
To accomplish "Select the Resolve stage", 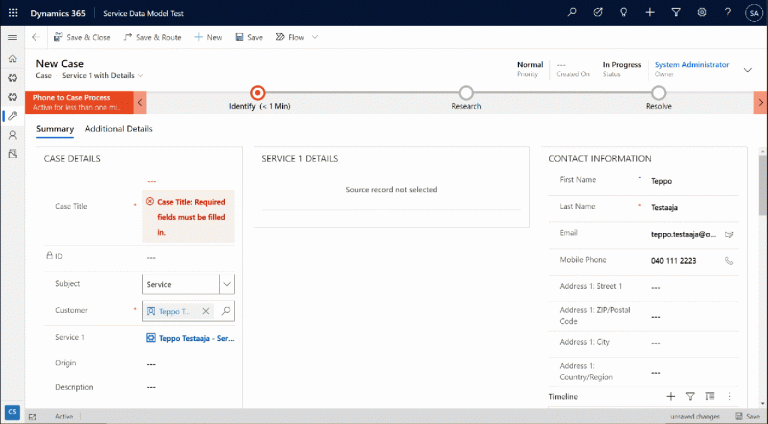I will (658, 93).
